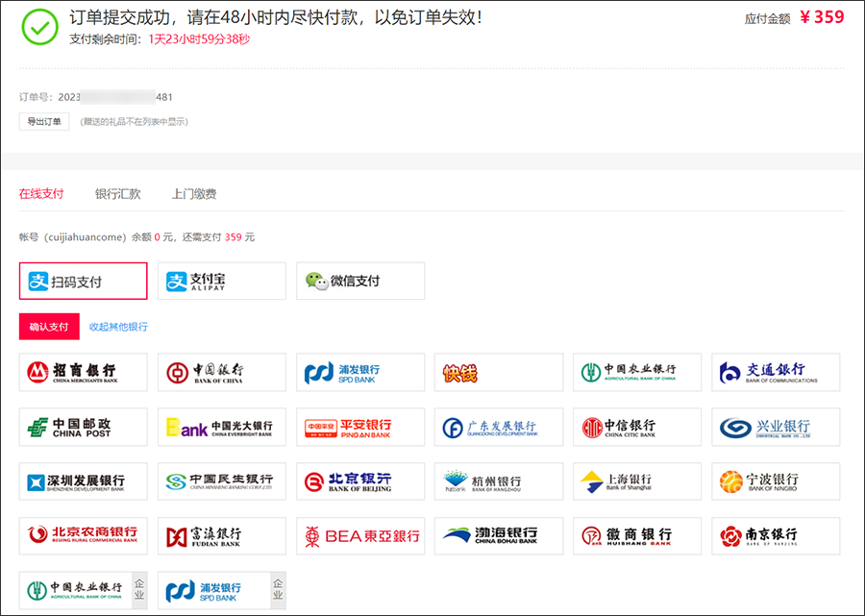
Task: Select 中国农业银行 enterprise (企业) option
Action: [x=84, y=591]
